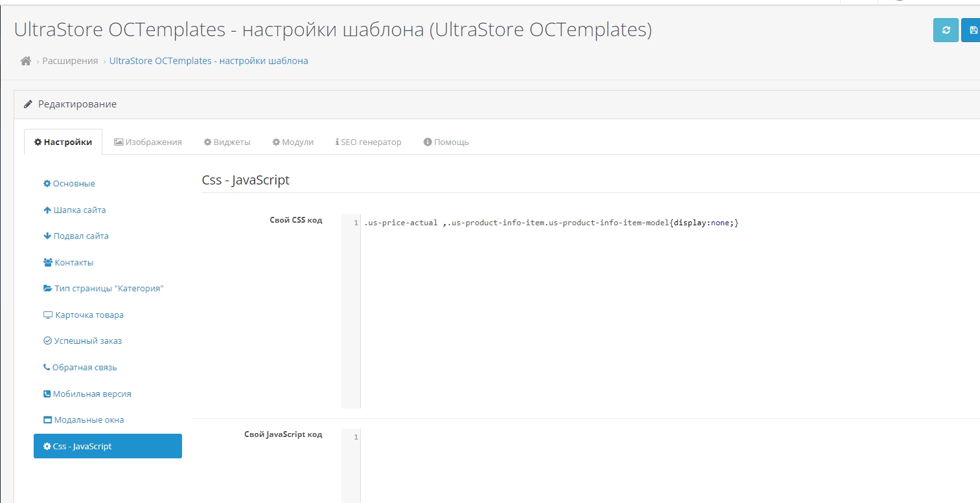Click the home icon in breadcrumb
Image resolution: width=980 pixels, height=503 pixels.
click(x=26, y=61)
